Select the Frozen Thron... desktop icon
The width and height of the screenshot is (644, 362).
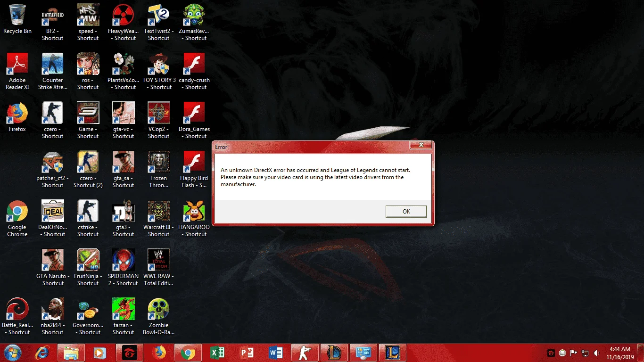[158, 170]
